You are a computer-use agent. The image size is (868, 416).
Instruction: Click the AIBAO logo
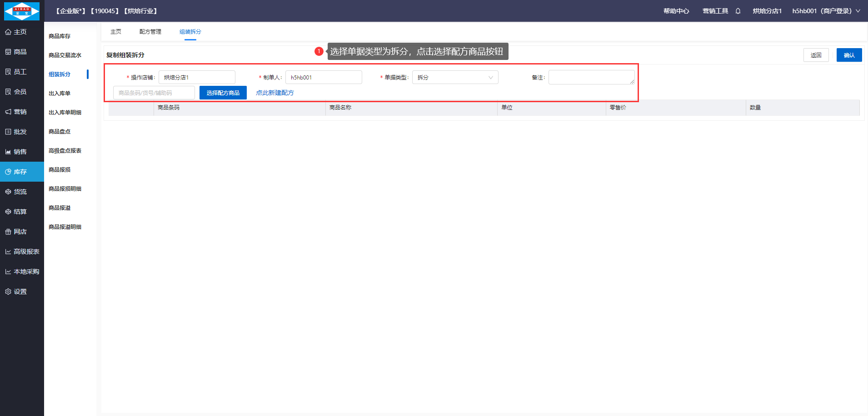point(22,11)
